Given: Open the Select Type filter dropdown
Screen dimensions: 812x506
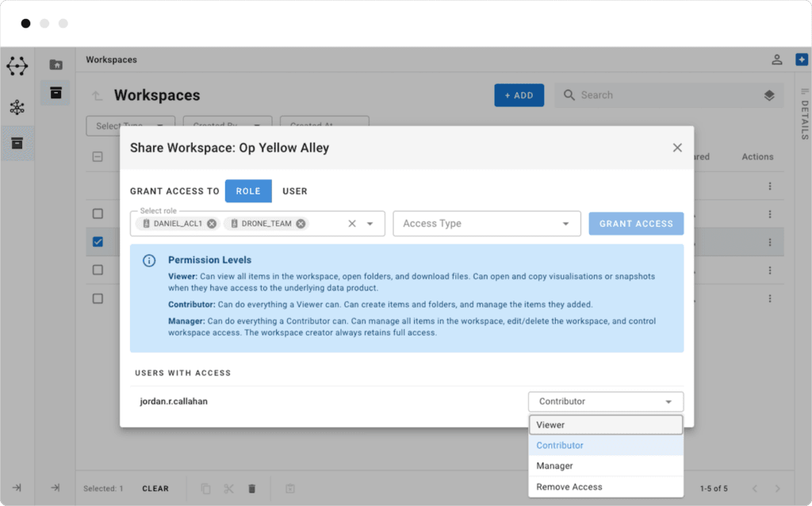Looking at the screenshot, I should 131,126.
